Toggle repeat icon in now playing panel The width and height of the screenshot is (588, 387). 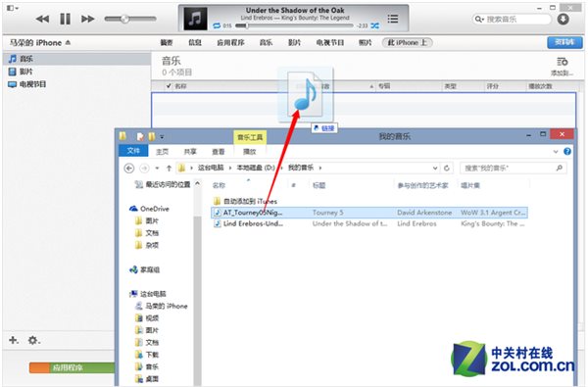coord(217,25)
